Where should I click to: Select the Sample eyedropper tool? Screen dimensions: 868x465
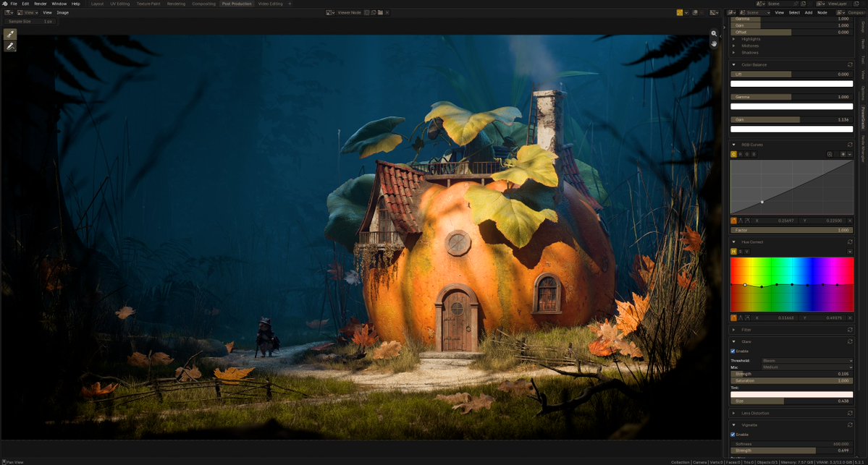(x=10, y=34)
